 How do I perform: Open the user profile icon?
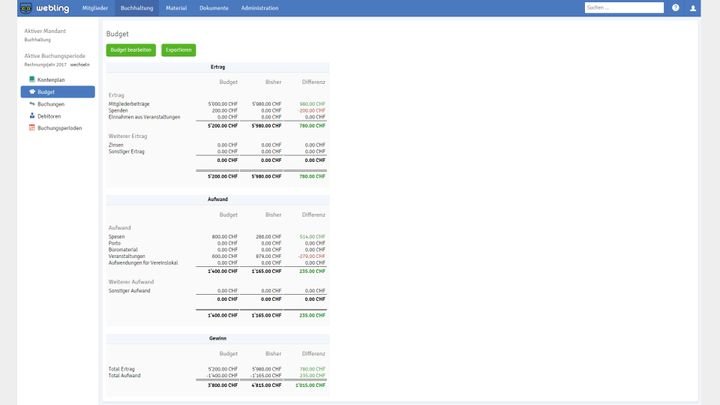[x=693, y=8]
